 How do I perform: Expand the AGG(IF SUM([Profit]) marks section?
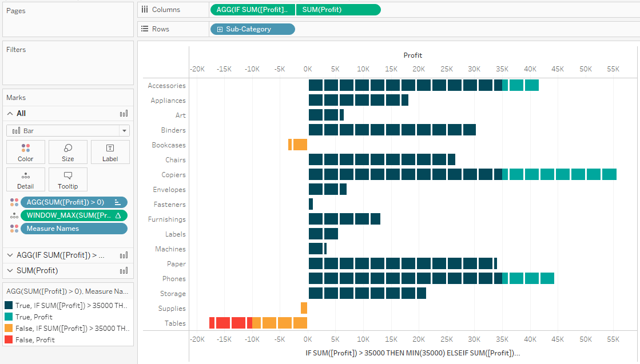[x=10, y=255]
